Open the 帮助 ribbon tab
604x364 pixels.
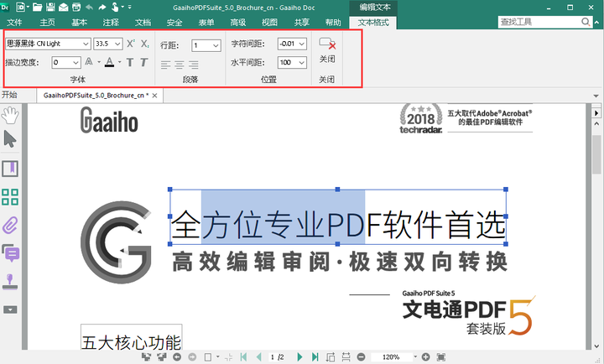pyautogui.click(x=333, y=23)
